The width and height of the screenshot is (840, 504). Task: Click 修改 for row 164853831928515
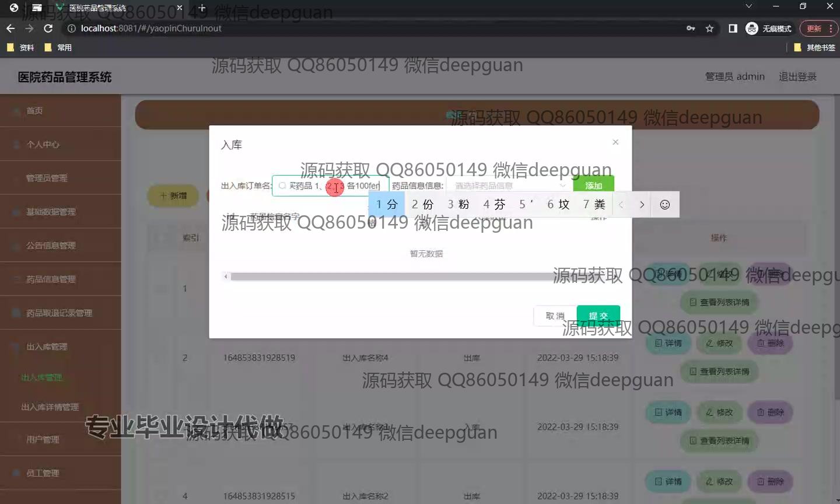coord(719,482)
